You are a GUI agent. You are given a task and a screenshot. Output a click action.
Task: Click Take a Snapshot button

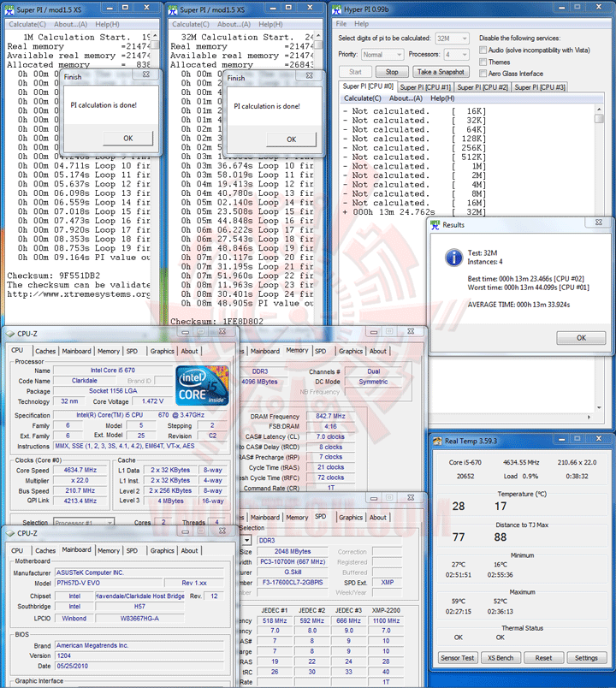441,72
